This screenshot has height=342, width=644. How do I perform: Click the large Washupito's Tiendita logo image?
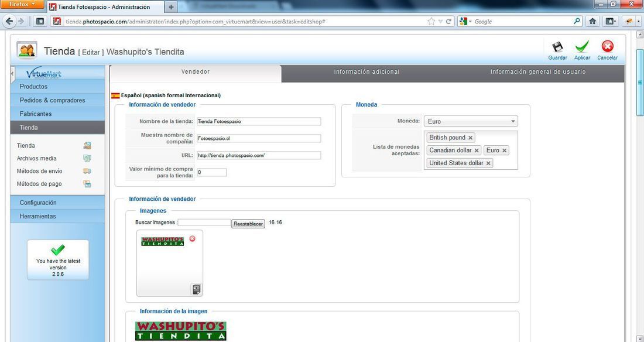click(181, 331)
